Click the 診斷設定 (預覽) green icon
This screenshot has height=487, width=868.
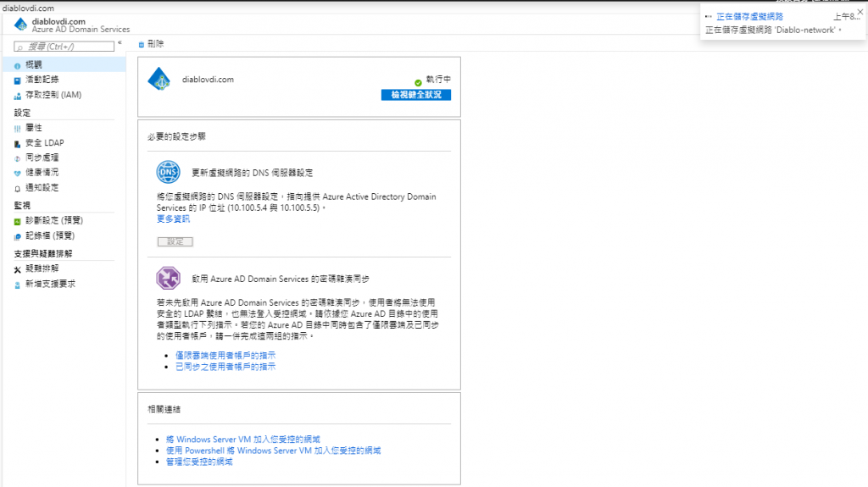click(17, 221)
